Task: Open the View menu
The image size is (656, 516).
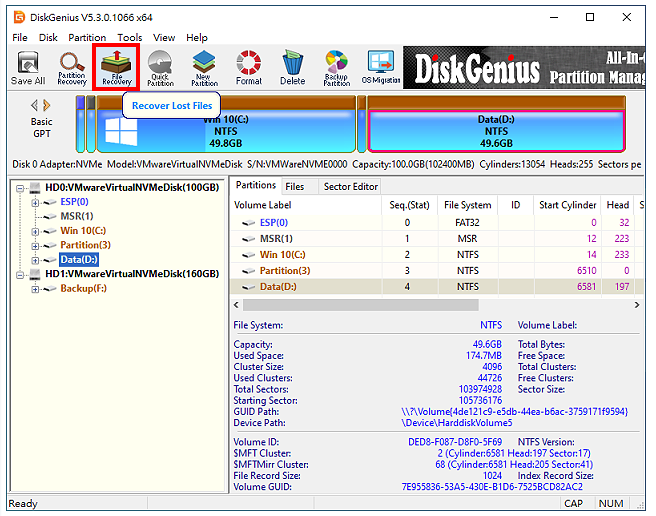Action: (x=164, y=38)
